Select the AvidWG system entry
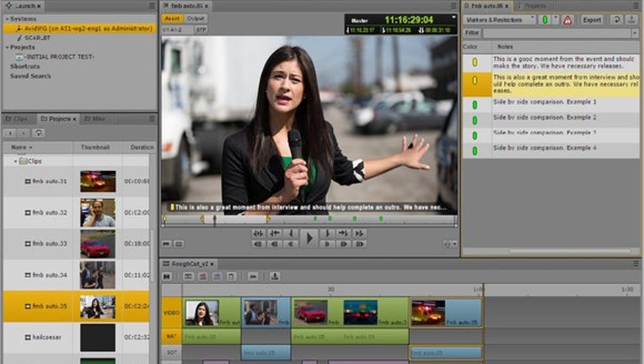 (x=79, y=29)
